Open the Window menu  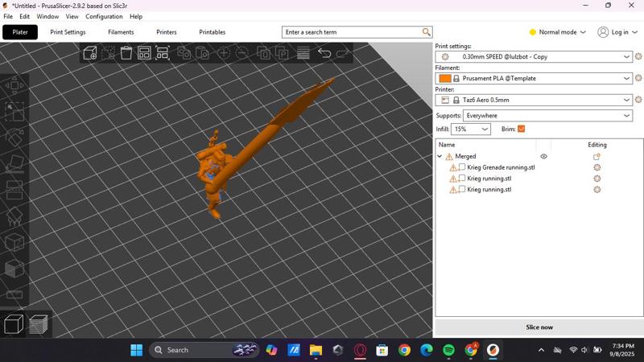point(47,16)
